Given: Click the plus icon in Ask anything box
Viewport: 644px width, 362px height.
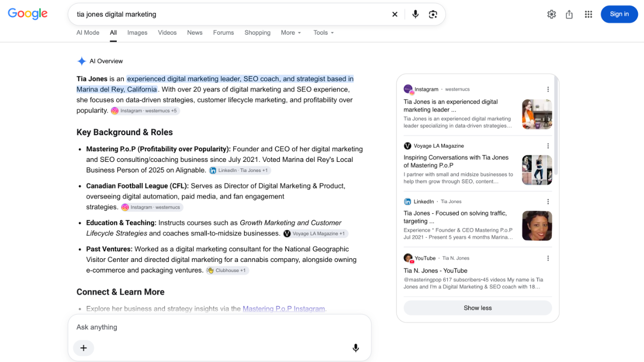Looking at the screenshot, I should tap(84, 348).
